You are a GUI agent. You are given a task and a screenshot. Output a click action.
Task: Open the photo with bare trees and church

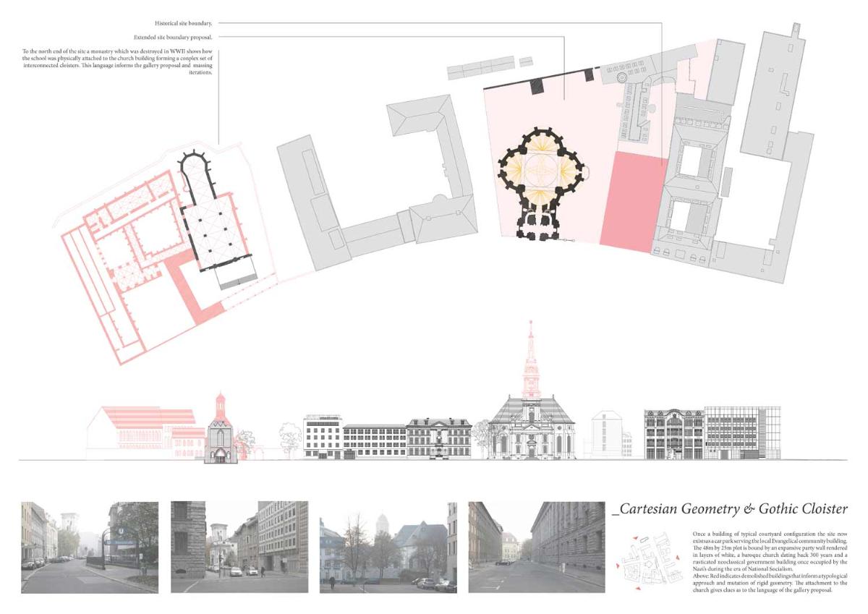[x=388, y=547]
